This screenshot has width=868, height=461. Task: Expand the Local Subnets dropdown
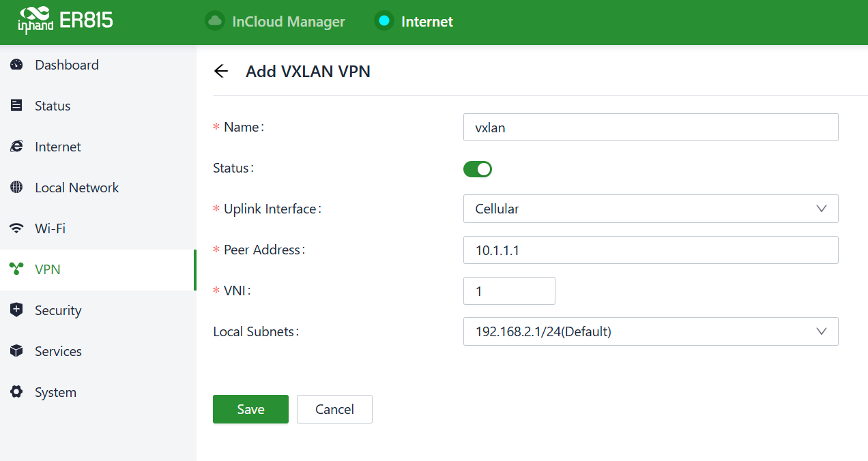tap(650, 331)
